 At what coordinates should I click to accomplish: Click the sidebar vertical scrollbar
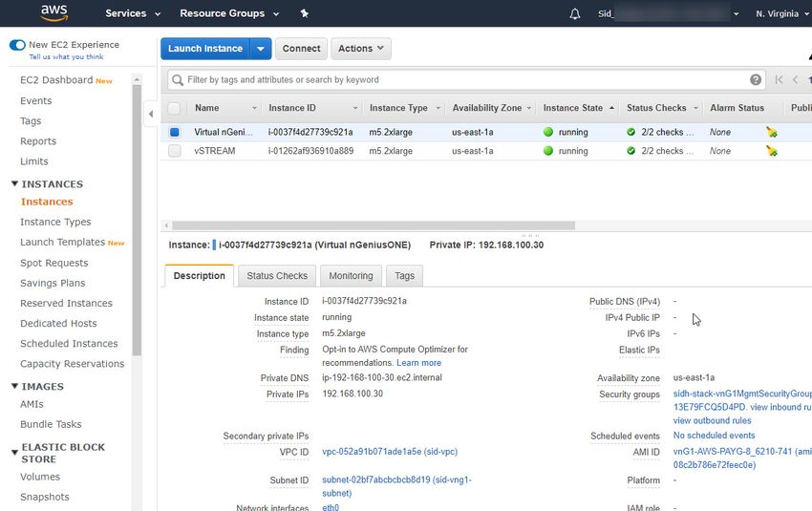pos(137,220)
